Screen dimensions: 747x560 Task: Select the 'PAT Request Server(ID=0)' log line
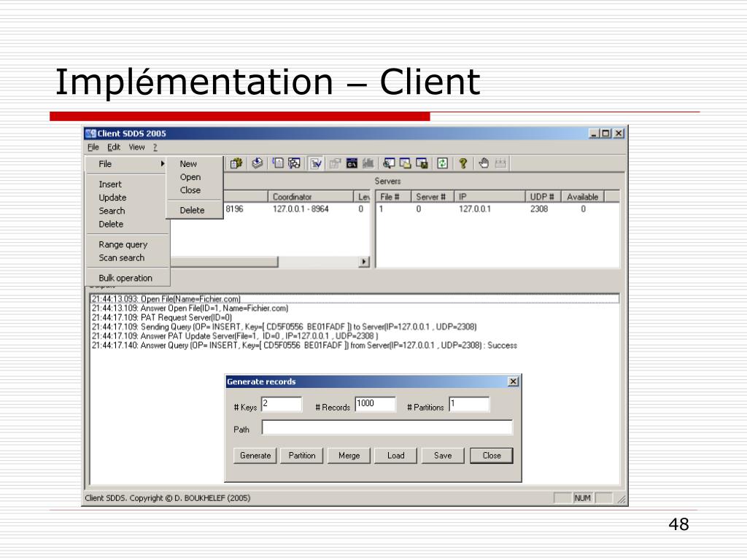coord(161,318)
